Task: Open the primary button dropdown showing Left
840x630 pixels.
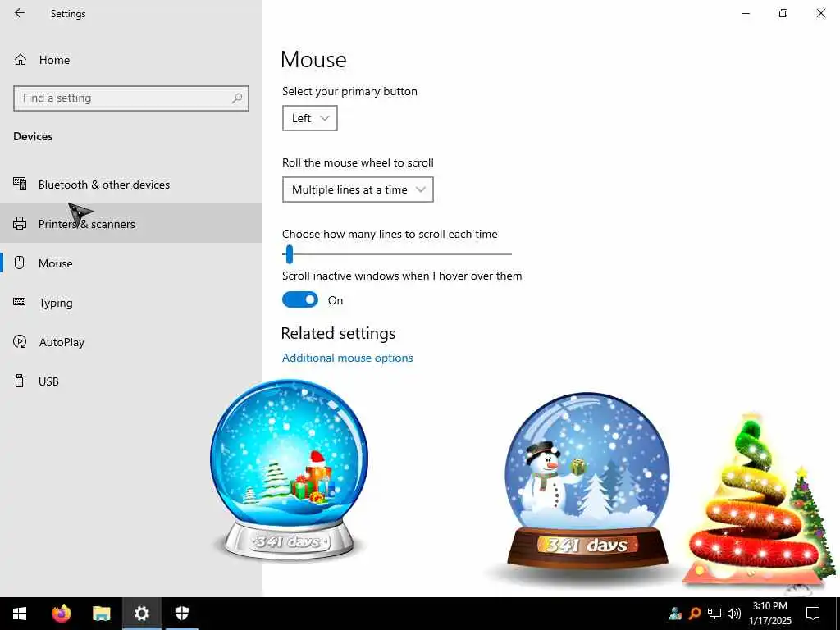Action: point(309,118)
